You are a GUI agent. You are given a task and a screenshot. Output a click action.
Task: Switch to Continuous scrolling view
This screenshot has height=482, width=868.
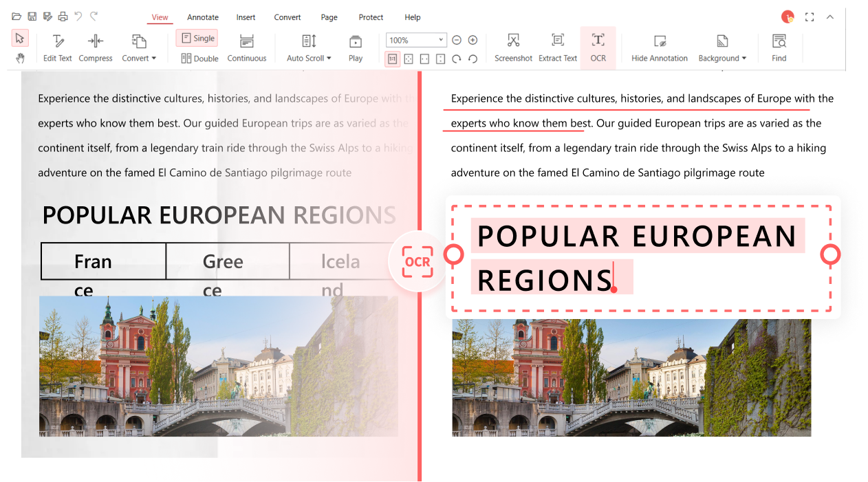pos(247,48)
